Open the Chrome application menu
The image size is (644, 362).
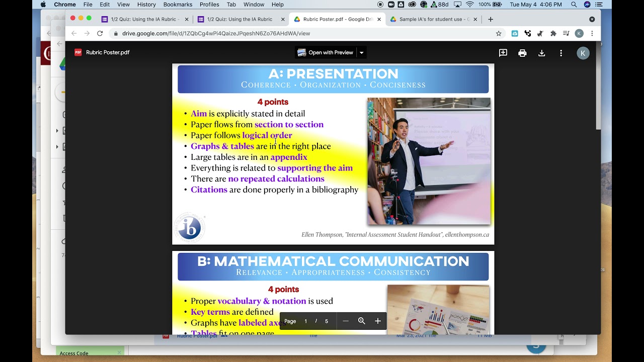coord(64,5)
